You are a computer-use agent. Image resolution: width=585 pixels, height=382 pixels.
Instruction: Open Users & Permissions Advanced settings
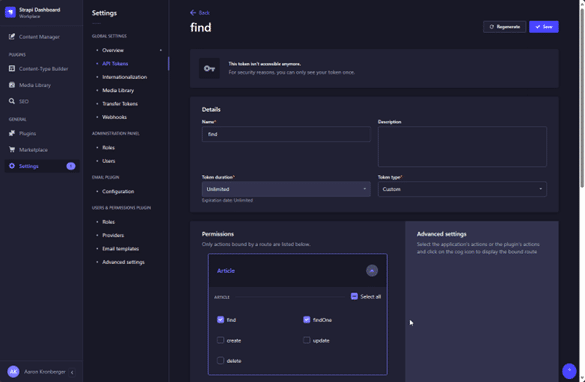123,262
